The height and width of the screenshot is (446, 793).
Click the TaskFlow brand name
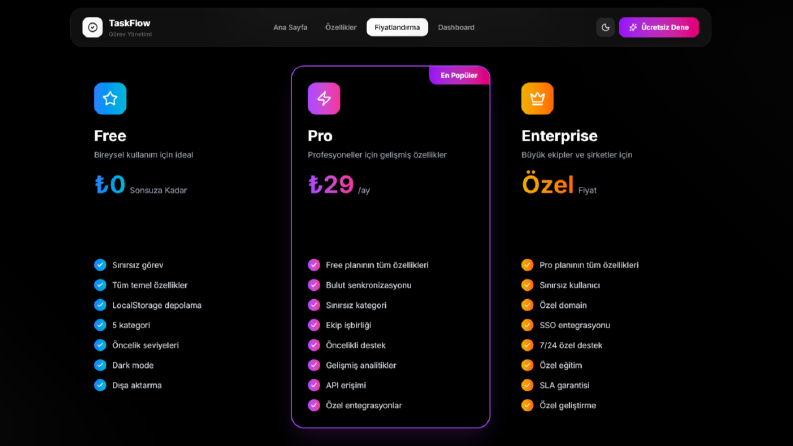pos(129,23)
